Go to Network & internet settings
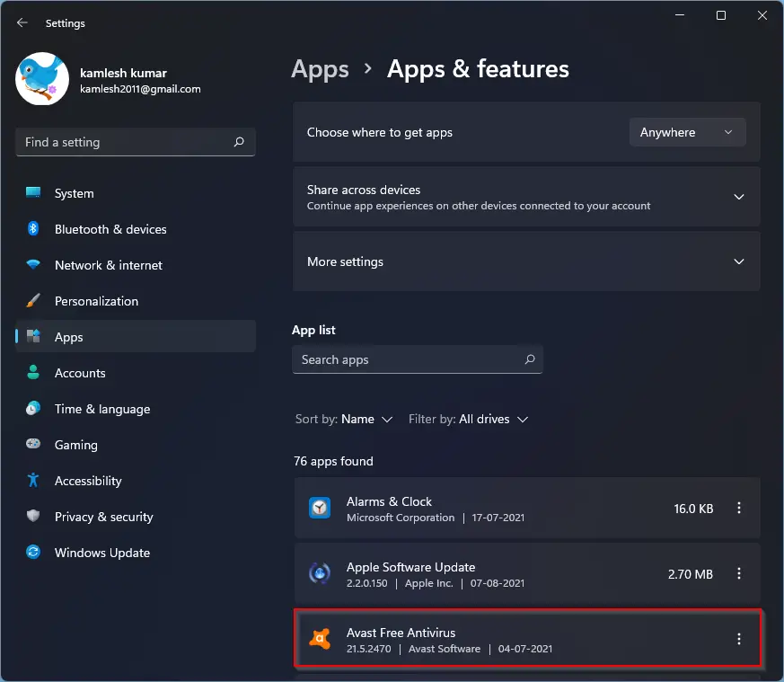 [x=136, y=265]
